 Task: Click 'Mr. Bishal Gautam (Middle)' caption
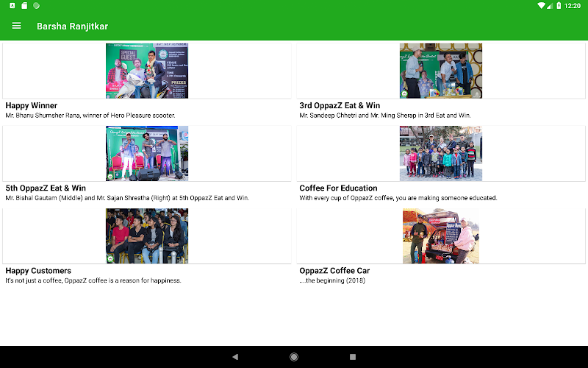tap(127, 198)
